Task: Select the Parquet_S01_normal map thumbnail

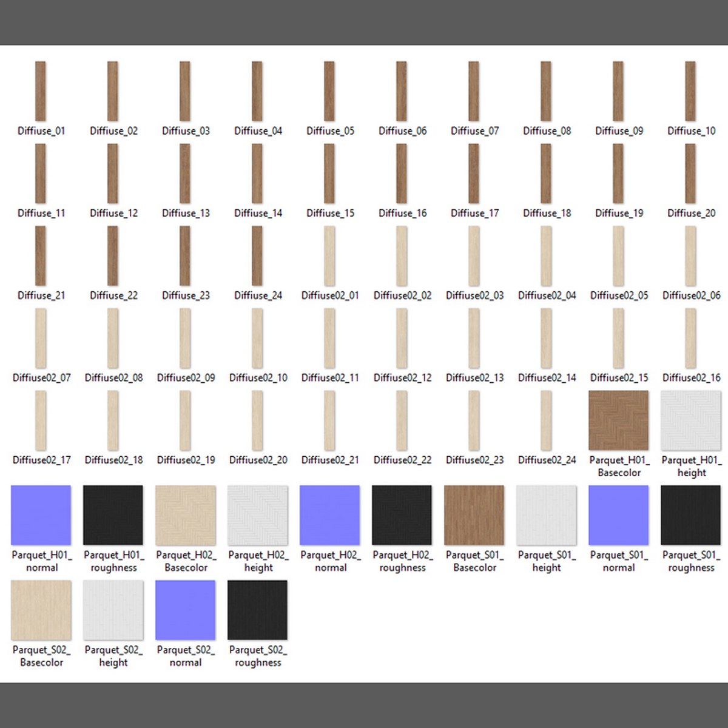Action: coord(618,515)
